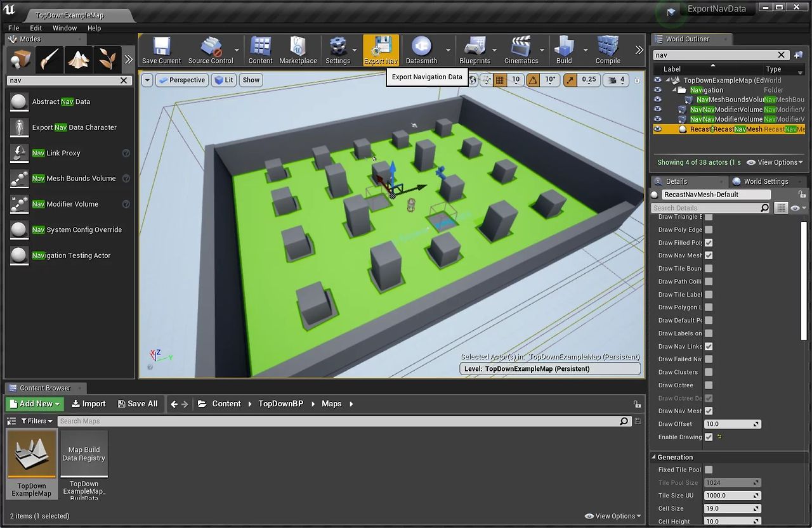Expand the hidden toolbar buttons chevron
Viewport: 812px width, 528px height.
(639, 50)
